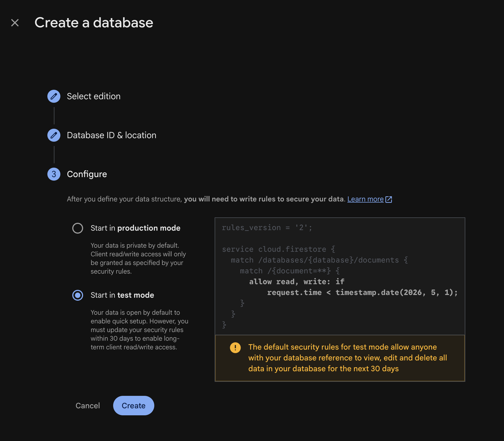Click the Configure step 3 badge
The image size is (504, 441).
point(54,174)
